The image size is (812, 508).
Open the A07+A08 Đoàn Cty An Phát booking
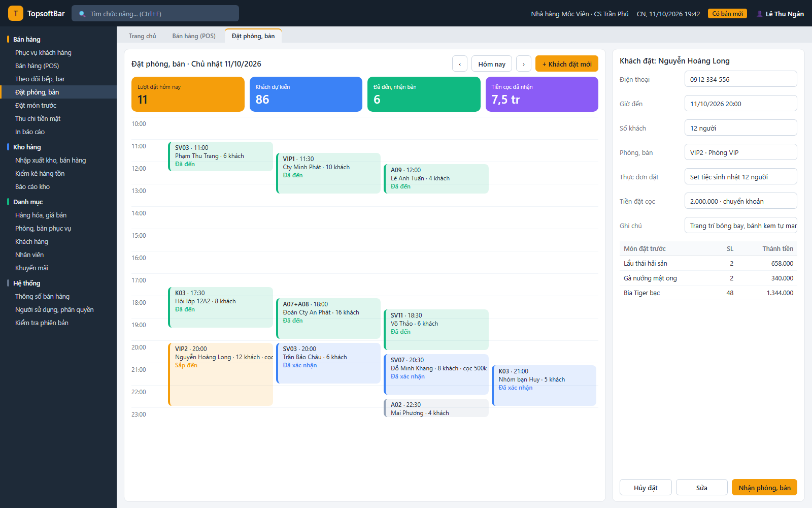click(x=328, y=319)
